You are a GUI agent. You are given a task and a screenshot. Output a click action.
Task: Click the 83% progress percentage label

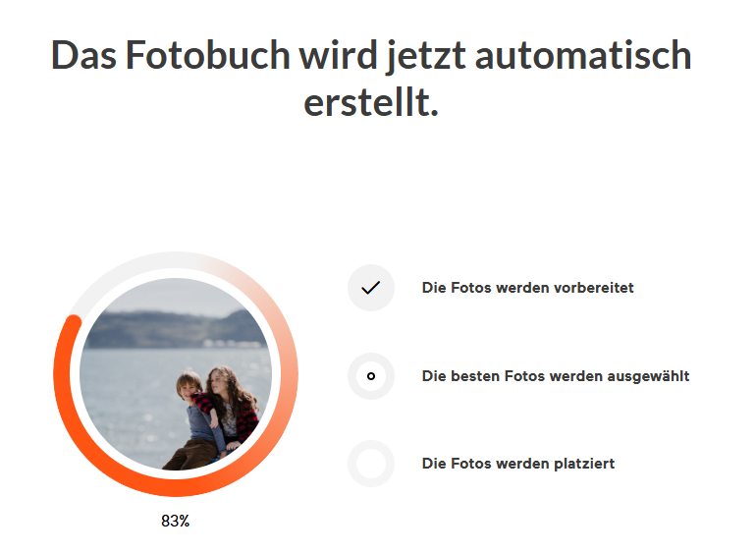click(175, 522)
